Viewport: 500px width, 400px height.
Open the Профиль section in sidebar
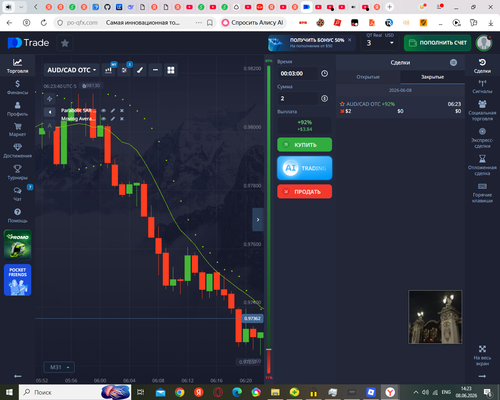(17, 109)
